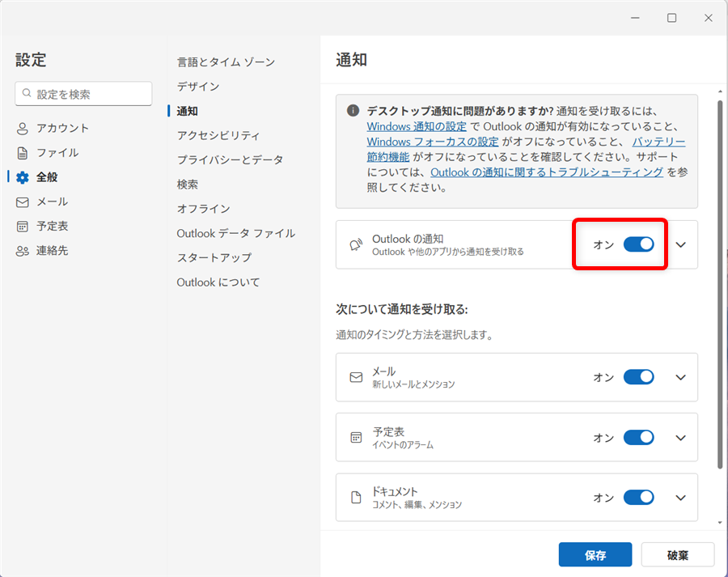Expand the Outlook の通知 chevron

pyautogui.click(x=680, y=244)
